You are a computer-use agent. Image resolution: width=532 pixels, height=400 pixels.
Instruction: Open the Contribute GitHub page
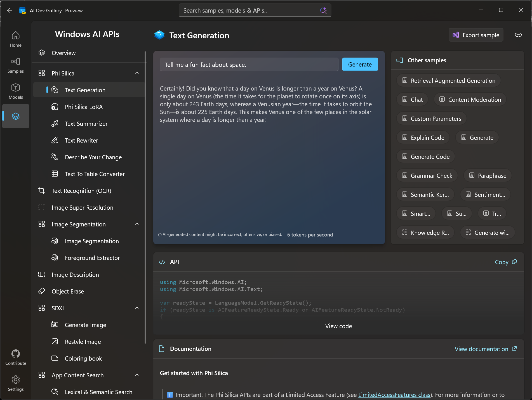click(x=15, y=357)
